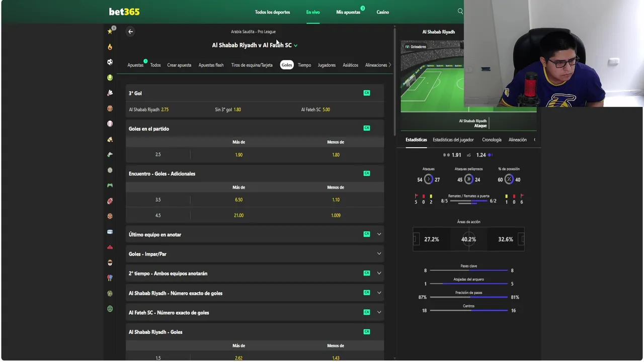Open Todos los deportes in top navigation
The height and width of the screenshot is (362, 644).
pyautogui.click(x=272, y=12)
